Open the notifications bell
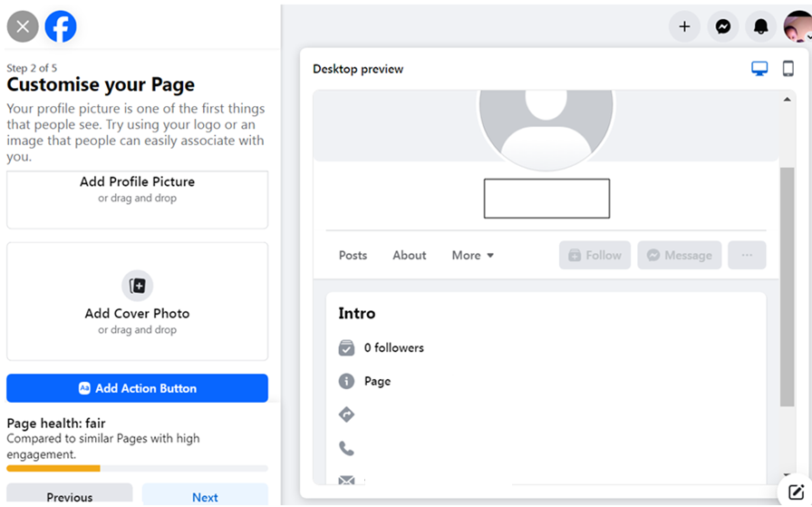Screen dimensions: 812x507 [760, 26]
